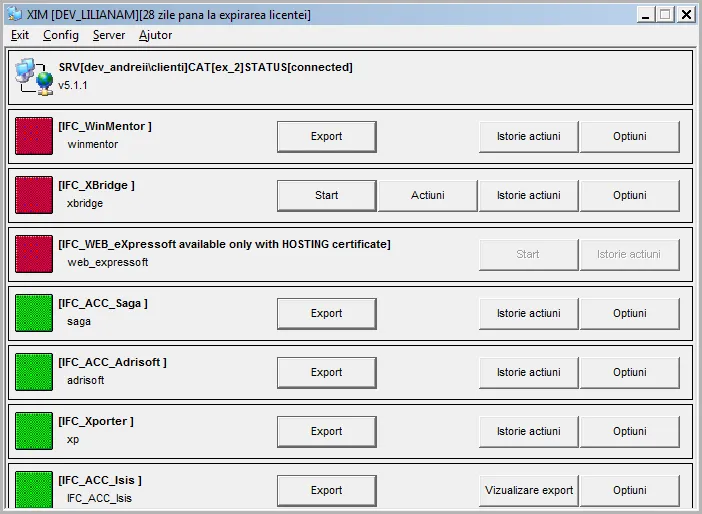Select the [IFC_Xporter ] label
This screenshot has height=514, width=702.
96,421
